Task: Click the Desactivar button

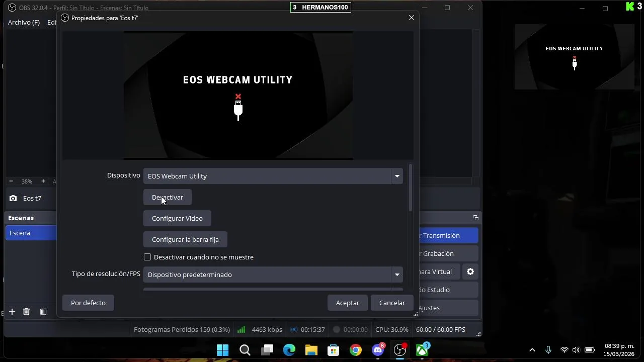Action: point(168,197)
